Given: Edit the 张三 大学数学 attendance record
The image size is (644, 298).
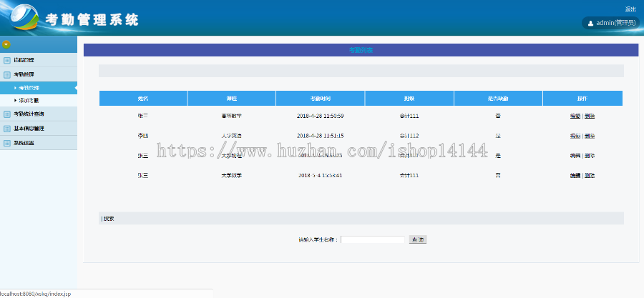Looking at the screenshot, I should (x=575, y=175).
